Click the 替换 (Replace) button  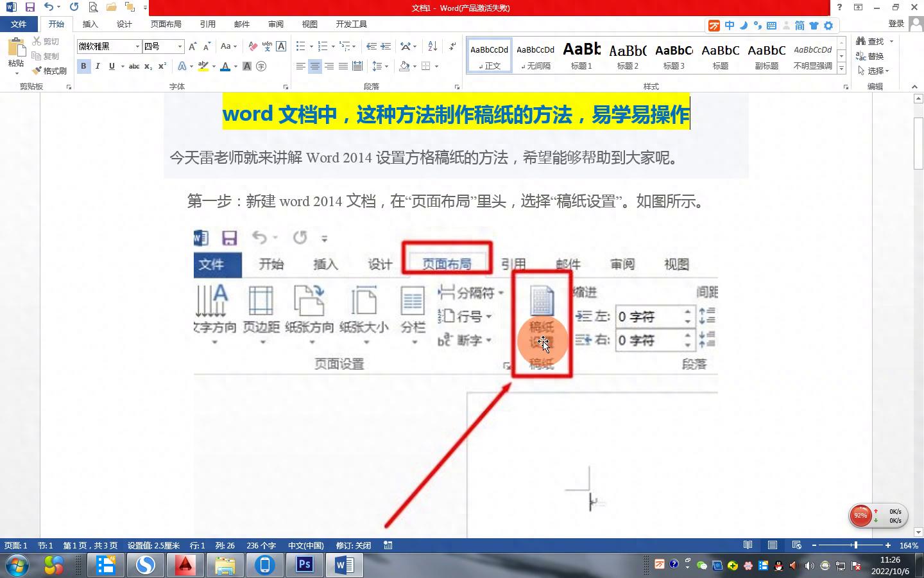[x=871, y=56]
